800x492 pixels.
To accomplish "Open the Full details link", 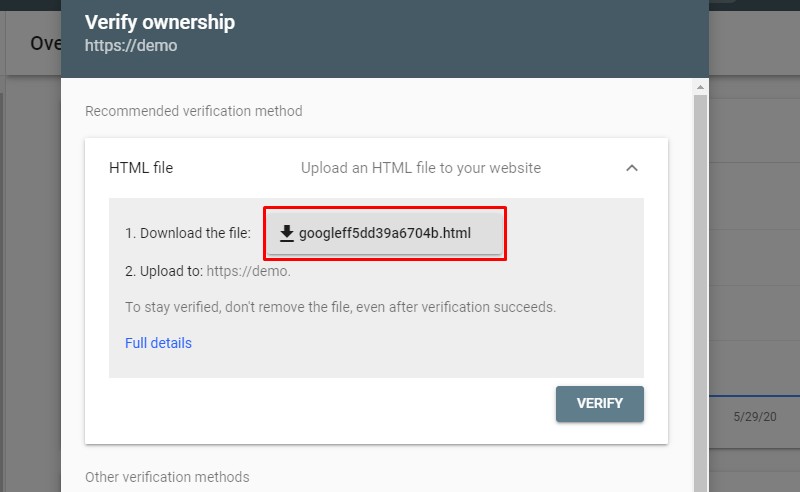I will (158, 343).
